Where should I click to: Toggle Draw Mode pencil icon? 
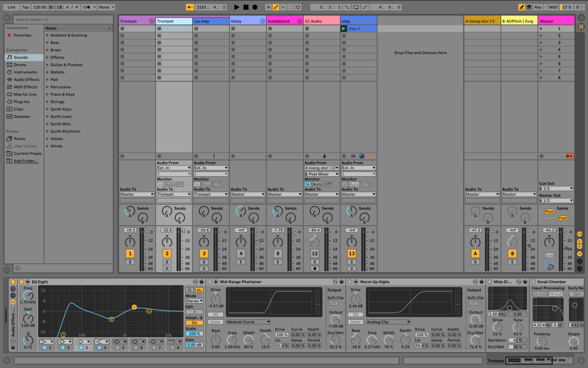(x=522, y=7)
